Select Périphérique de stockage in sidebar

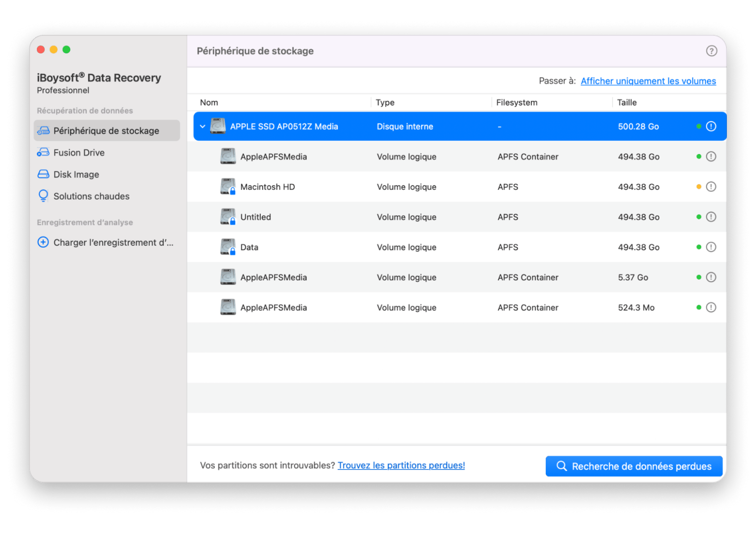click(107, 131)
